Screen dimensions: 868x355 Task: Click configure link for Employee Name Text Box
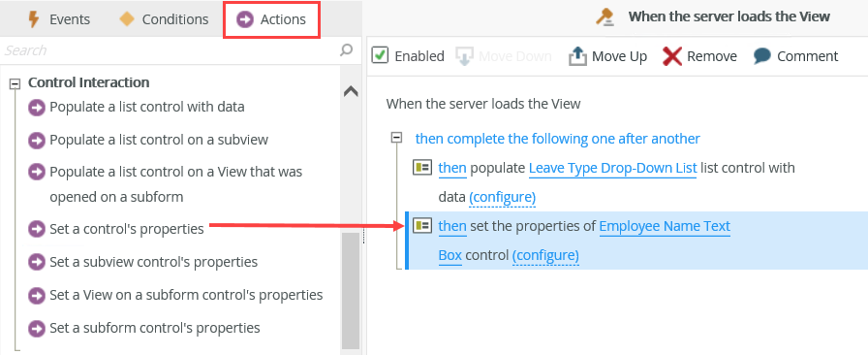(545, 255)
